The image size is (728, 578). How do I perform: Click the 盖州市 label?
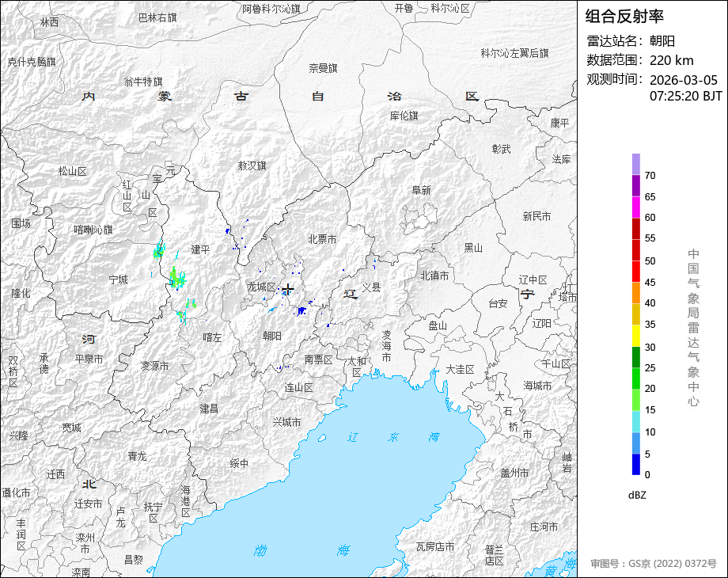tap(514, 473)
